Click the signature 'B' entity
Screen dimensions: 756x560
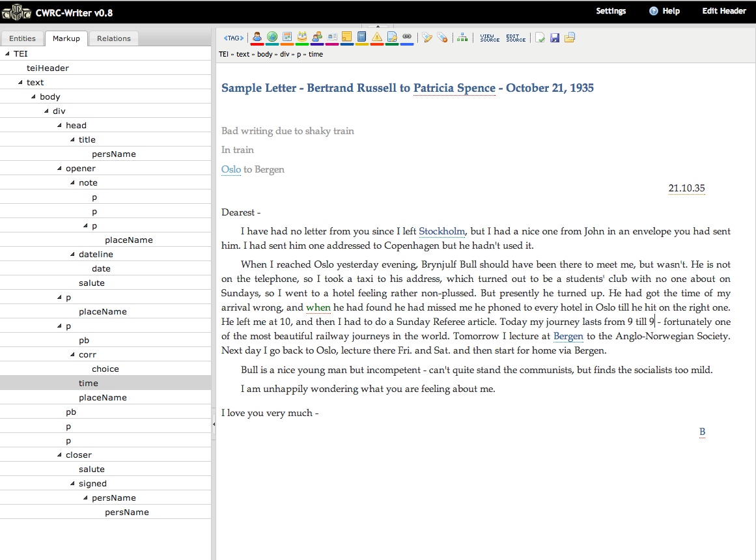[x=702, y=432]
